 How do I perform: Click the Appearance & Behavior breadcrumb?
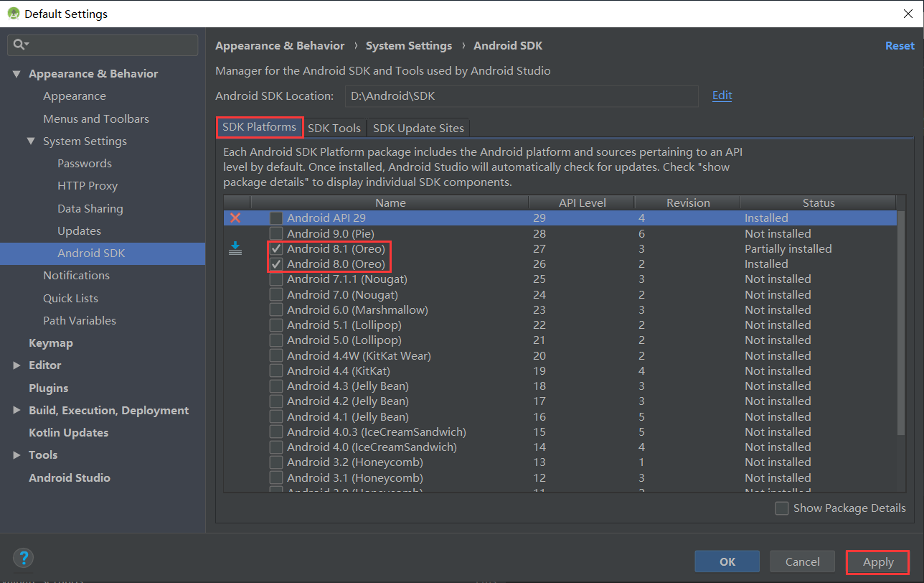point(280,45)
